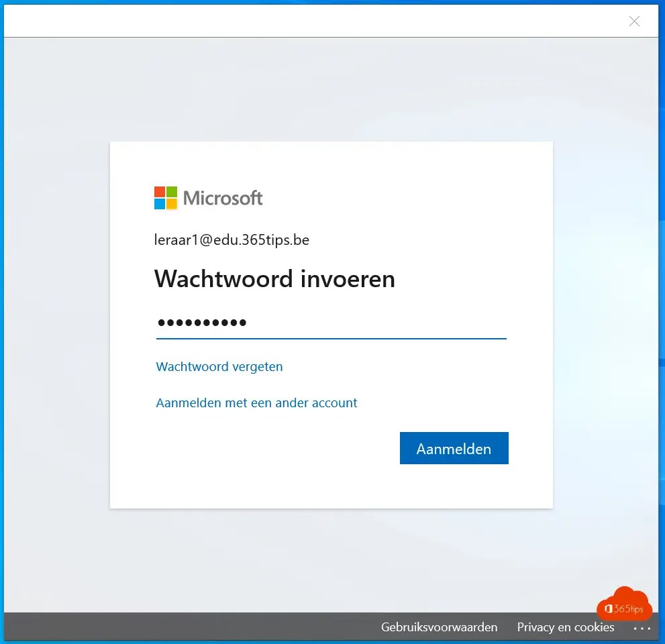
Task: Close the sign-in dialog window
Action: click(x=634, y=21)
